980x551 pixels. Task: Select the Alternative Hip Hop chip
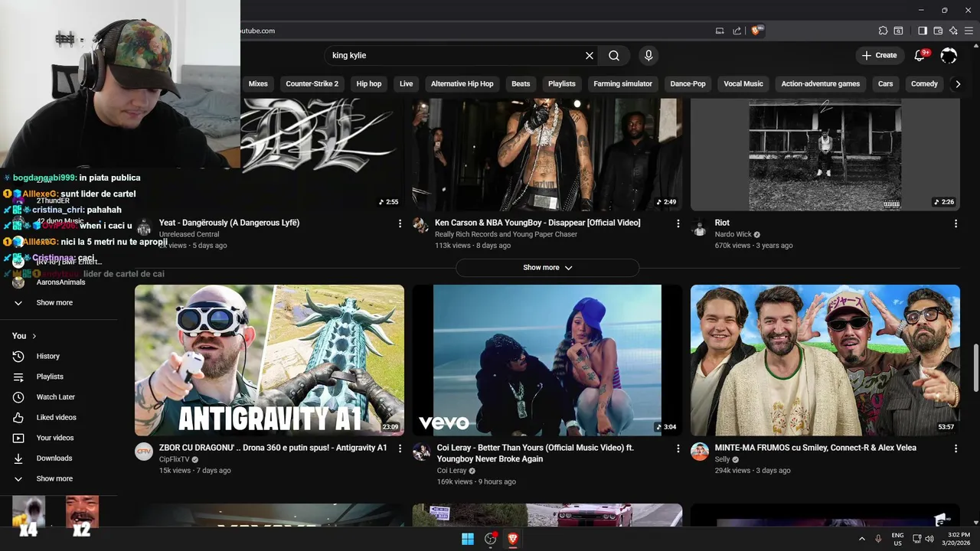[462, 84]
